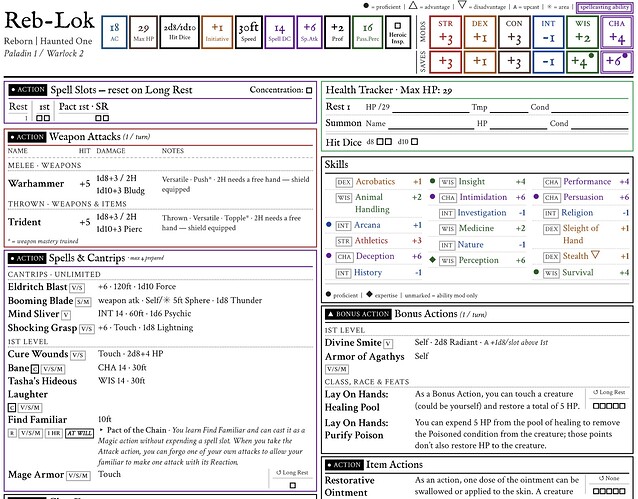Click the V/S/M tag beside Bane
638x499 pixels.
click(53, 369)
